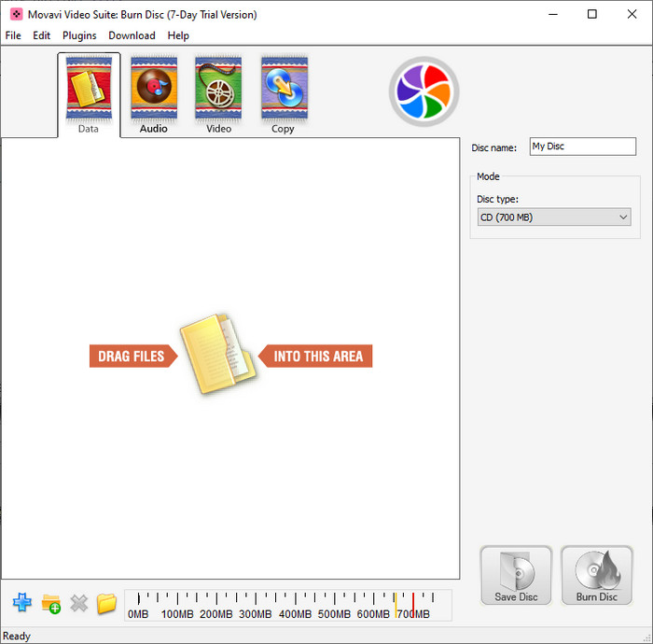The image size is (653, 644).
Task: Switch to the Copy disc tab
Action: [284, 95]
